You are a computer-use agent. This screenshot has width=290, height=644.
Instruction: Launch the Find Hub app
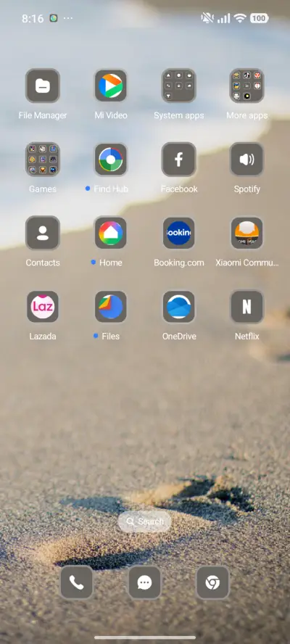(110, 160)
